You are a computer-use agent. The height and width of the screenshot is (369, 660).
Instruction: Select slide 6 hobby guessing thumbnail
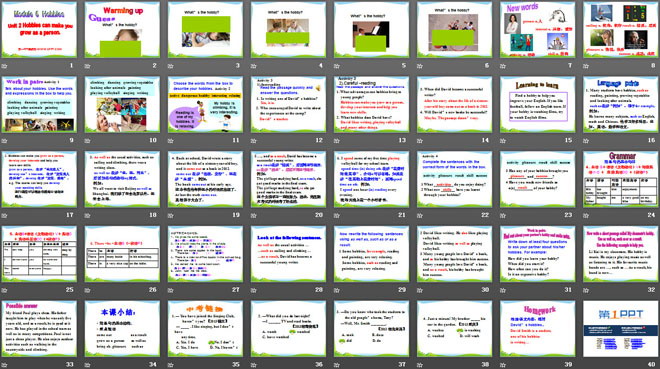tap(455, 29)
